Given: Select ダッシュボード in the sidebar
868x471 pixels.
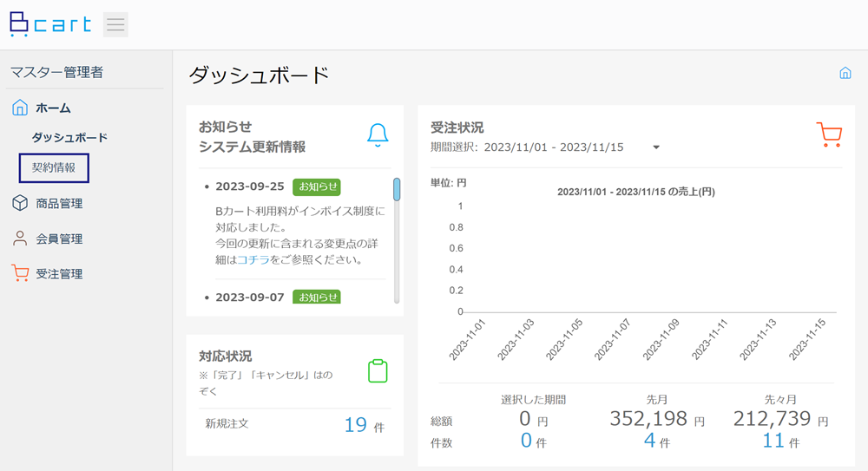Looking at the screenshot, I should pos(69,137).
